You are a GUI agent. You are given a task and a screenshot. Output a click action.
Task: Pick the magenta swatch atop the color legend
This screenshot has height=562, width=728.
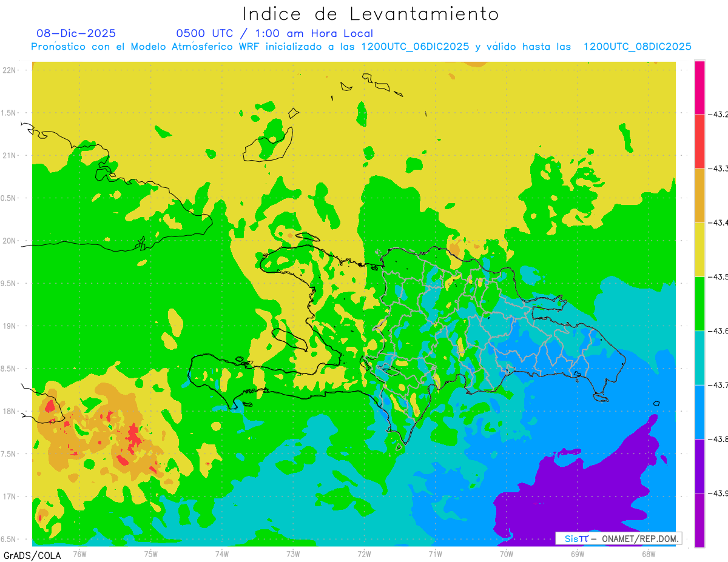[700, 87]
